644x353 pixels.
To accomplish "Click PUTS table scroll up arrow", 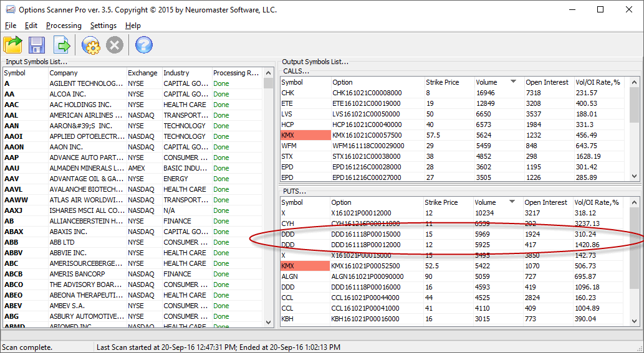I will point(635,202).
